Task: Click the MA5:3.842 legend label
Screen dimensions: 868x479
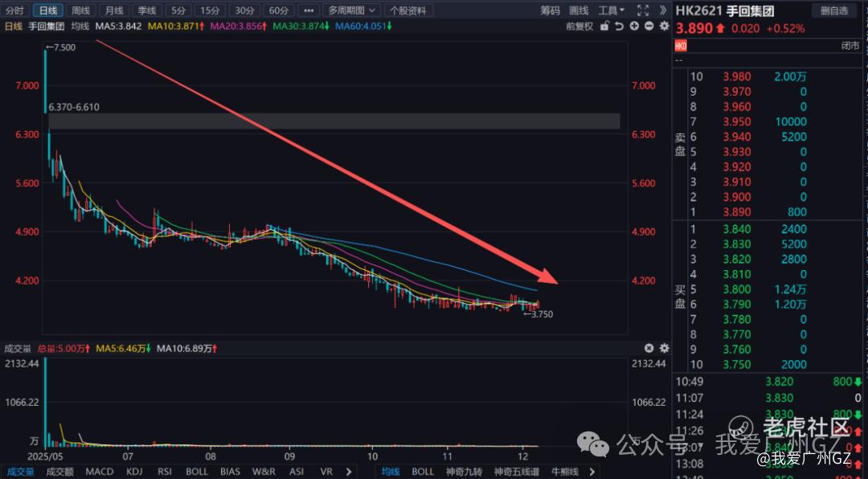Action: (x=118, y=26)
